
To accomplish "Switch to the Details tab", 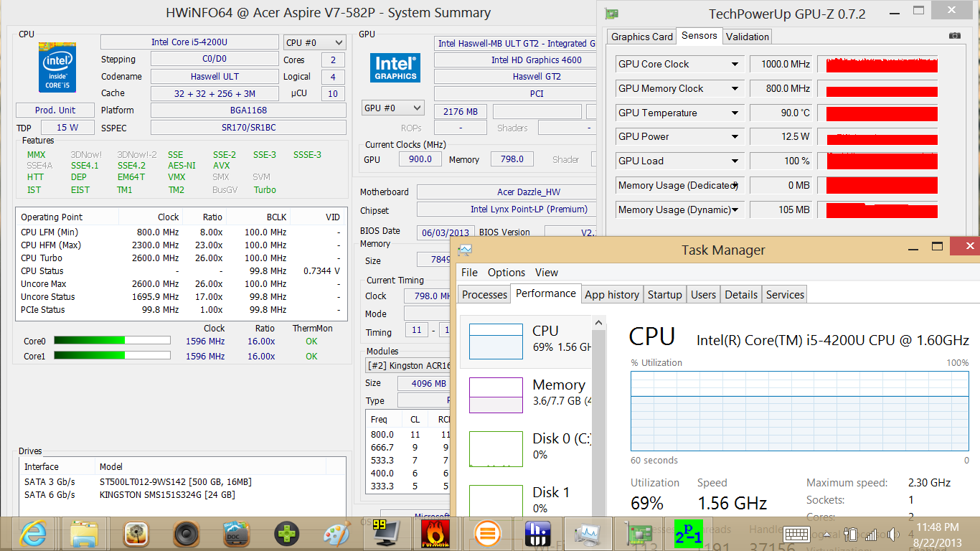I will point(741,294).
